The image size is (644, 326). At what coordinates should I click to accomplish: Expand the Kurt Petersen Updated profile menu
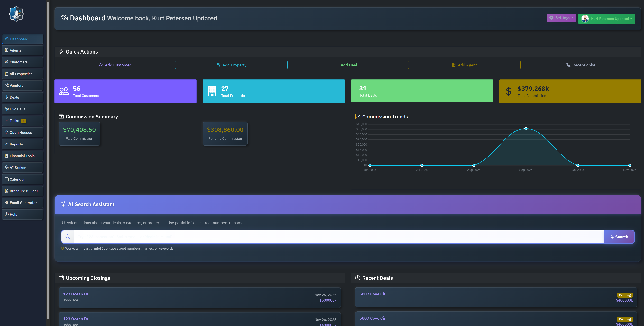(606, 19)
